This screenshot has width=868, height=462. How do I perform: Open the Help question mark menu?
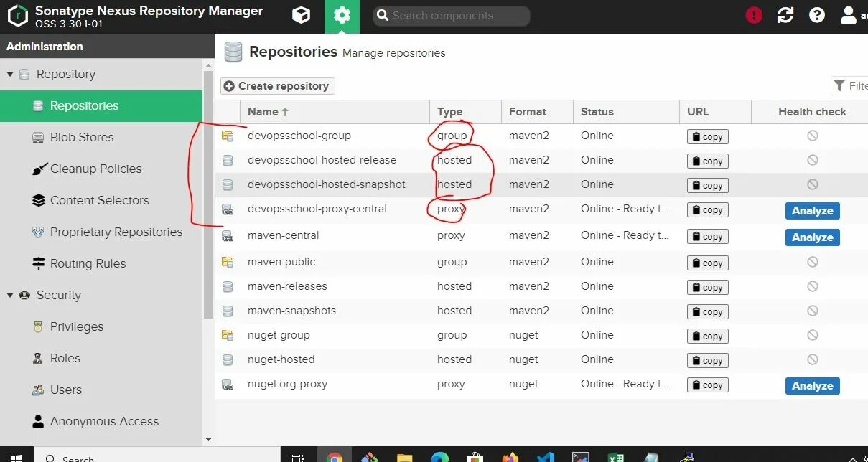[817, 15]
